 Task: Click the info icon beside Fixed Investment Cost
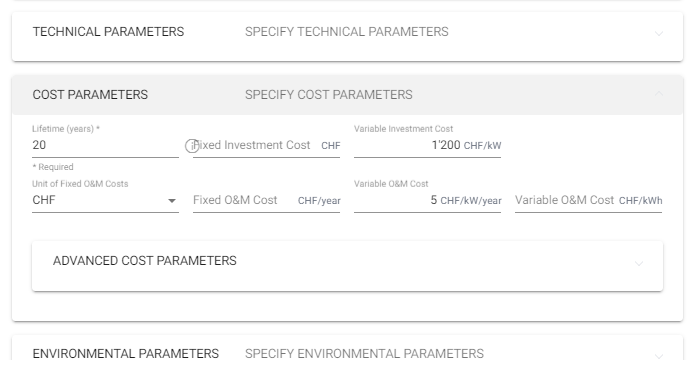coord(192,146)
